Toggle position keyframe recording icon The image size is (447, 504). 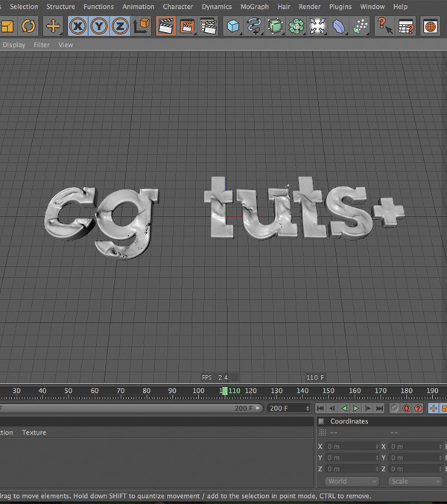(x=433, y=409)
